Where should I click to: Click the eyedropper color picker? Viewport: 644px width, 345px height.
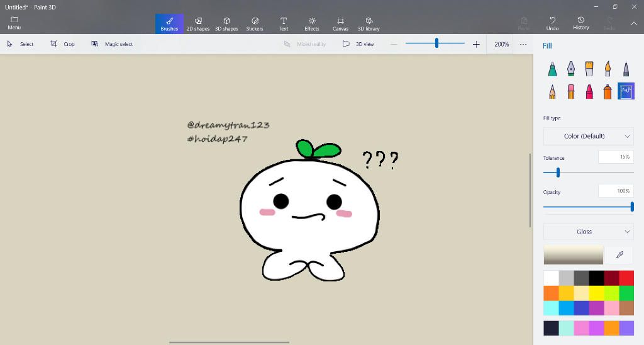tap(619, 255)
